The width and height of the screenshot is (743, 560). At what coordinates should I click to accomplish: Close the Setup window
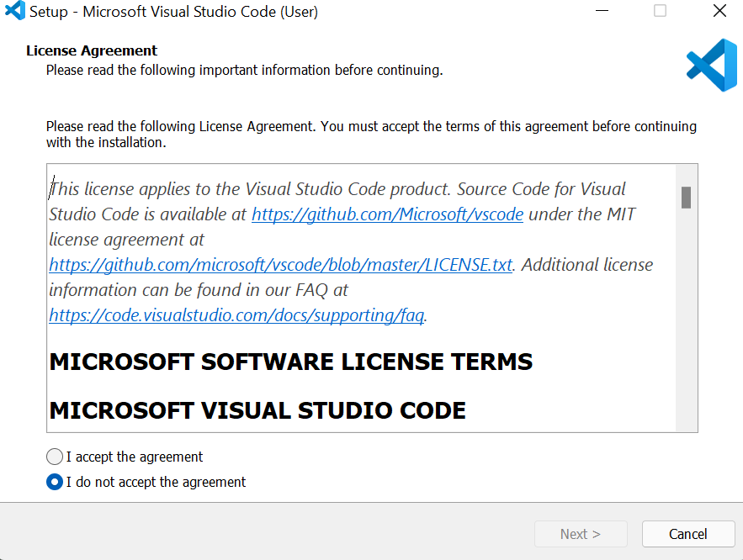click(x=719, y=11)
